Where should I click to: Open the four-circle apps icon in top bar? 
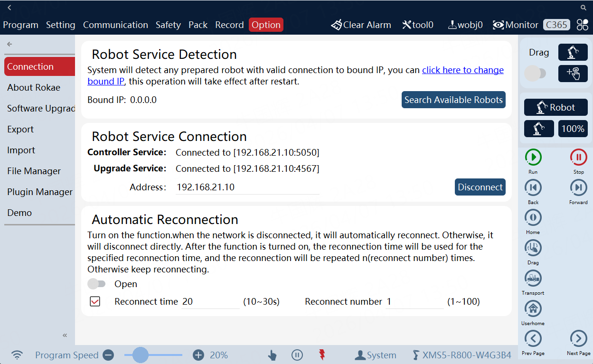pos(583,25)
